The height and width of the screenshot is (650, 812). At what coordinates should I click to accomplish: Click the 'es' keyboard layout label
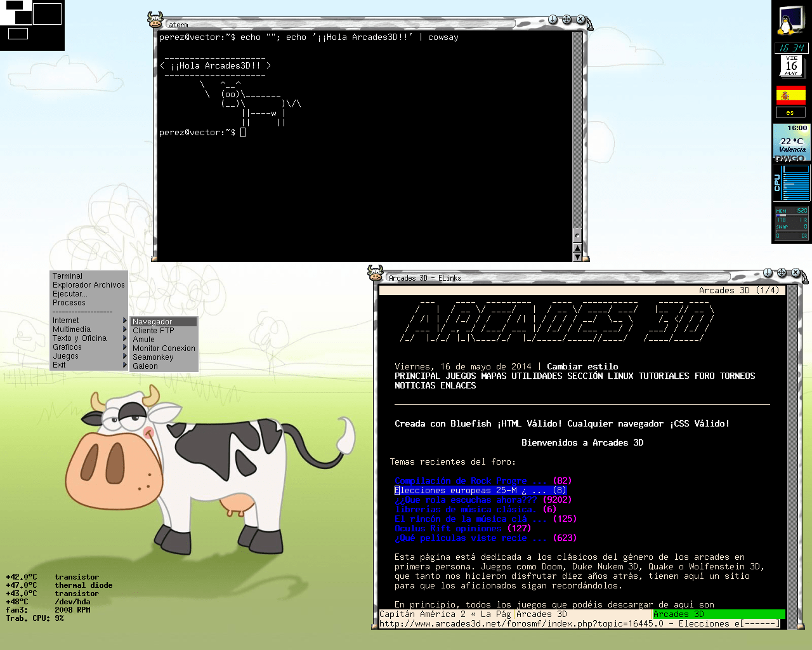coord(790,112)
